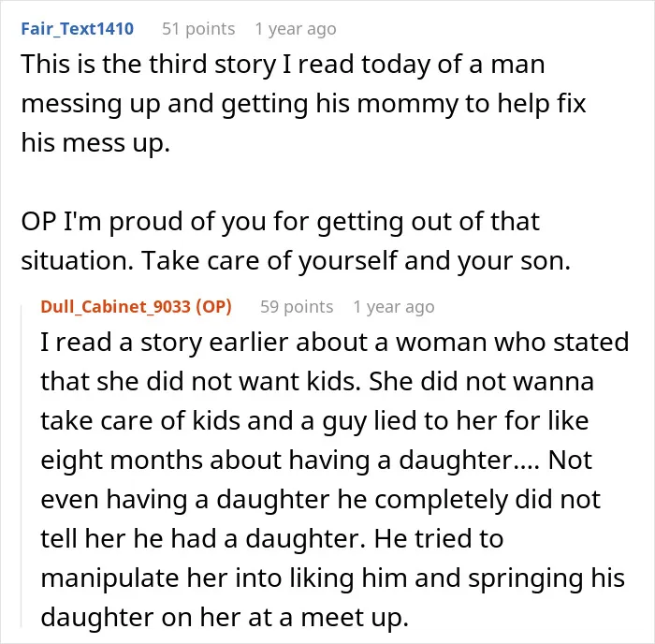Click the phrase 'Take care of yourself'

coord(269,261)
